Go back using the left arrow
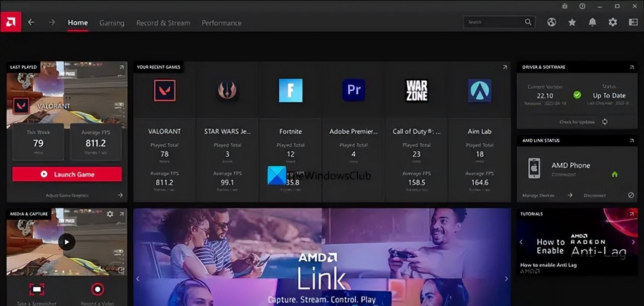Image resolution: width=644 pixels, height=306 pixels. (31, 22)
